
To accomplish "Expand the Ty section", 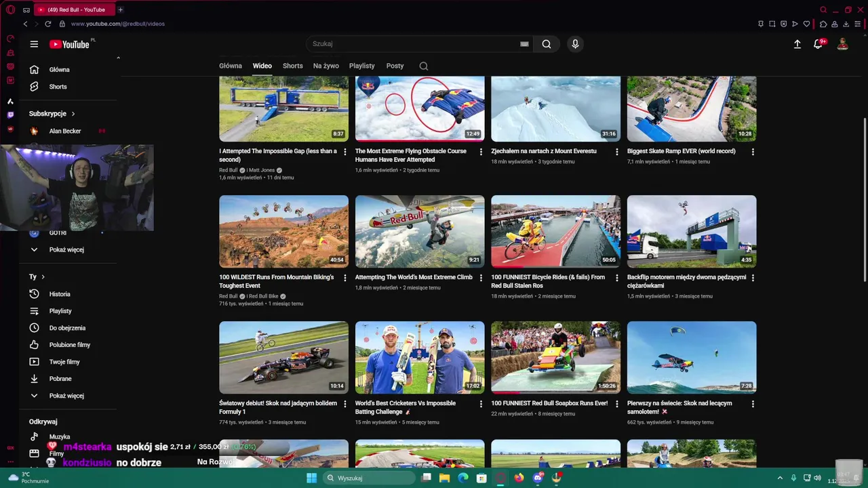I will pyautogui.click(x=37, y=277).
